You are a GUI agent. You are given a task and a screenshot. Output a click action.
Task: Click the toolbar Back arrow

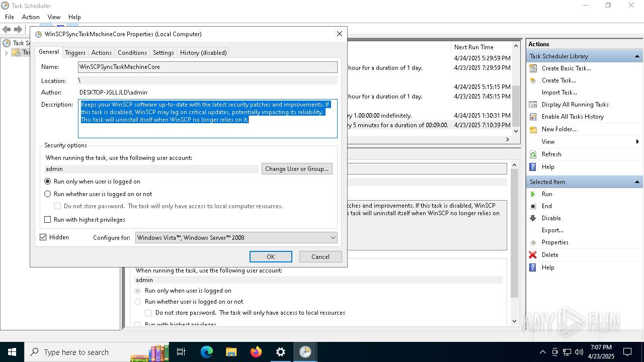[x=7, y=29]
